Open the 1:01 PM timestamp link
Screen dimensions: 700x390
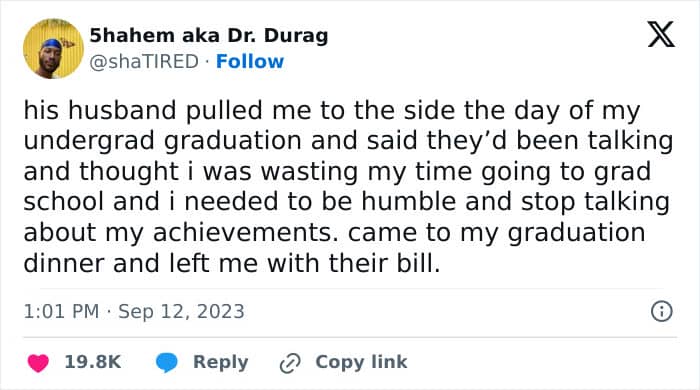(61, 311)
